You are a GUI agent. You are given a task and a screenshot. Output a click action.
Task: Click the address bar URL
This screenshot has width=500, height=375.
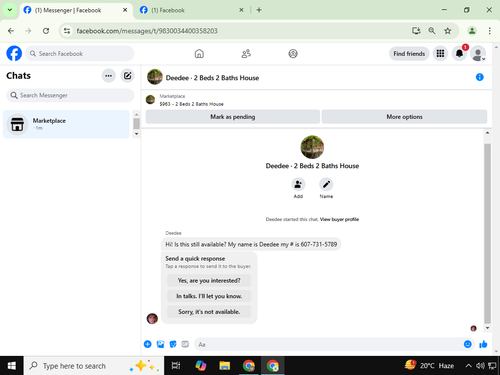tap(147, 31)
